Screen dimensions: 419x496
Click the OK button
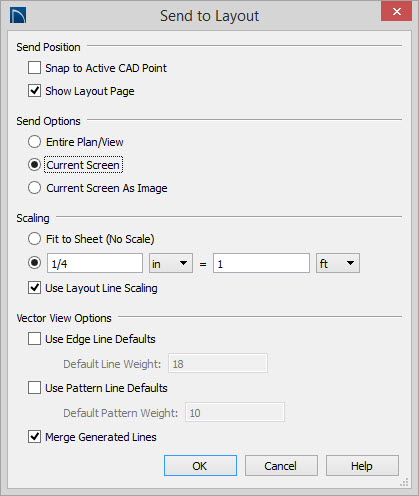coord(200,466)
